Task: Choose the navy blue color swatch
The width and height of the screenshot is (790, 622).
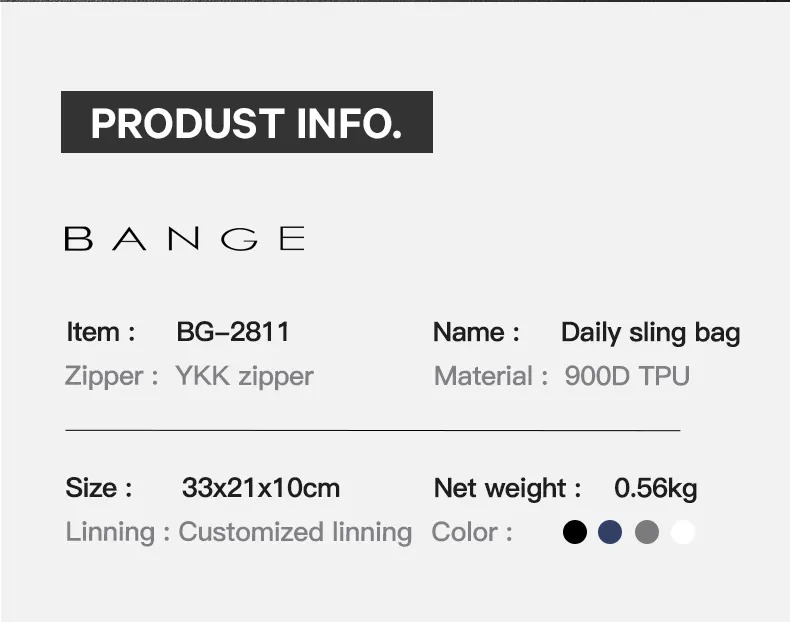Action: tap(610, 532)
